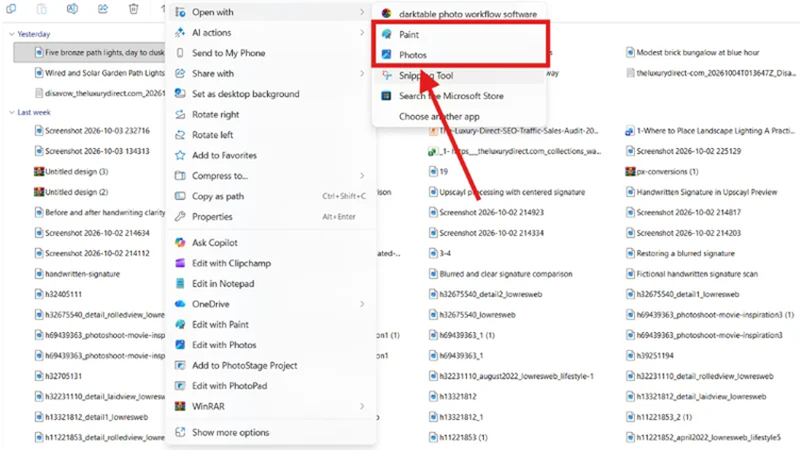Viewport: 800px width, 450px height.
Task: Click the Send to My Phone icon
Action: [x=180, y=53]
